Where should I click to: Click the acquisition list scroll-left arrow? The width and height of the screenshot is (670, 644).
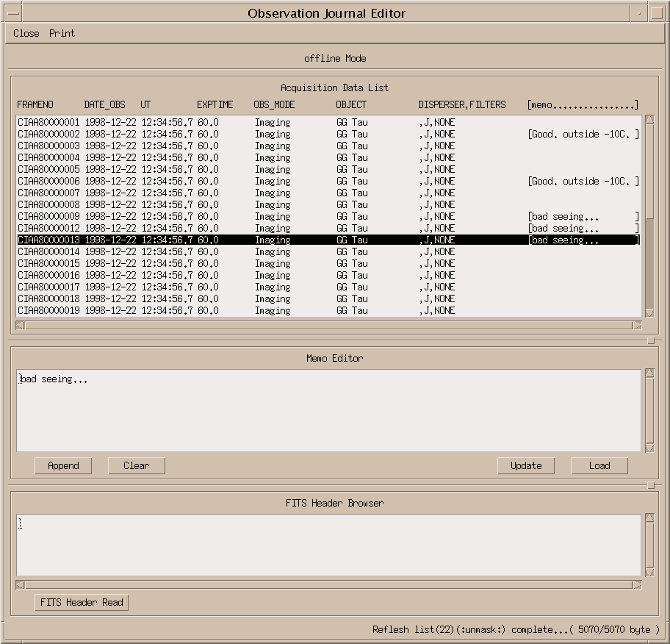tap(20, 325)
